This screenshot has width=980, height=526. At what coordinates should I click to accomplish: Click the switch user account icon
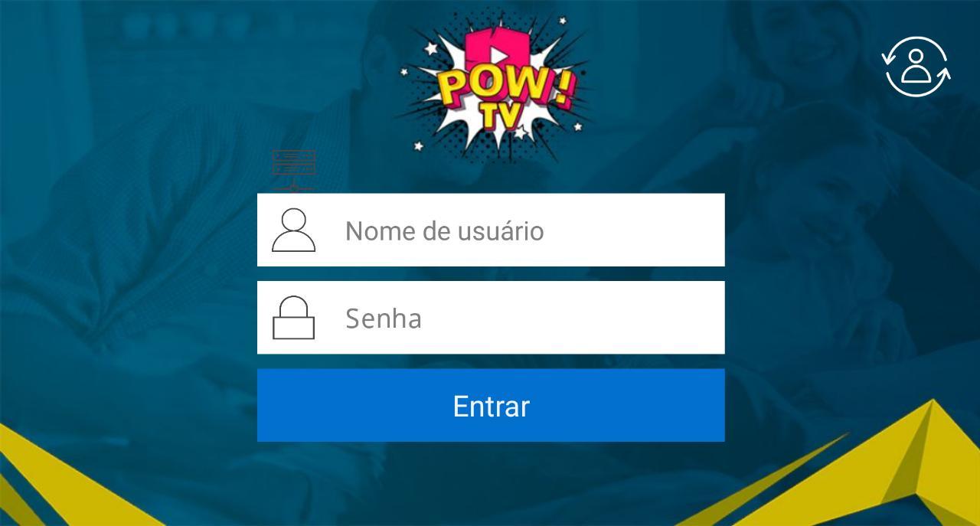pyautogui.click(x=916, y=67)
